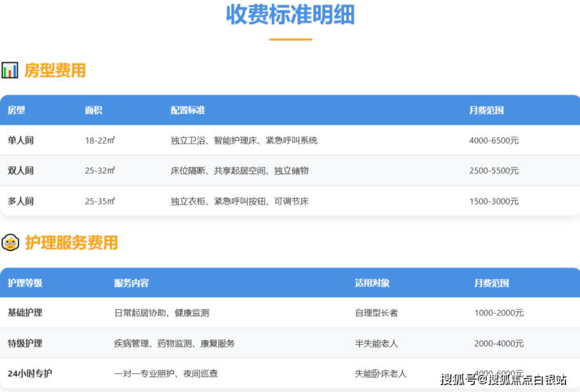Click the 房型费用 section heading
Viewport: 580px width, 392px height.
(55, 71)
